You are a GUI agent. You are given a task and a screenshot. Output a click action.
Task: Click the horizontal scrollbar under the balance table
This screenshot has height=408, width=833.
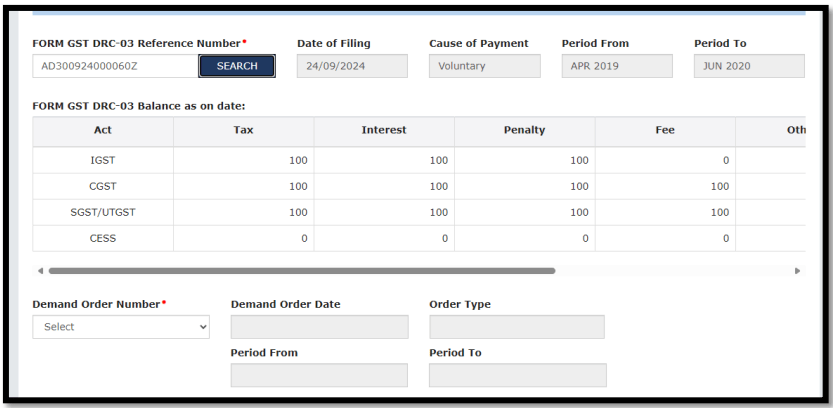point(300,271)
